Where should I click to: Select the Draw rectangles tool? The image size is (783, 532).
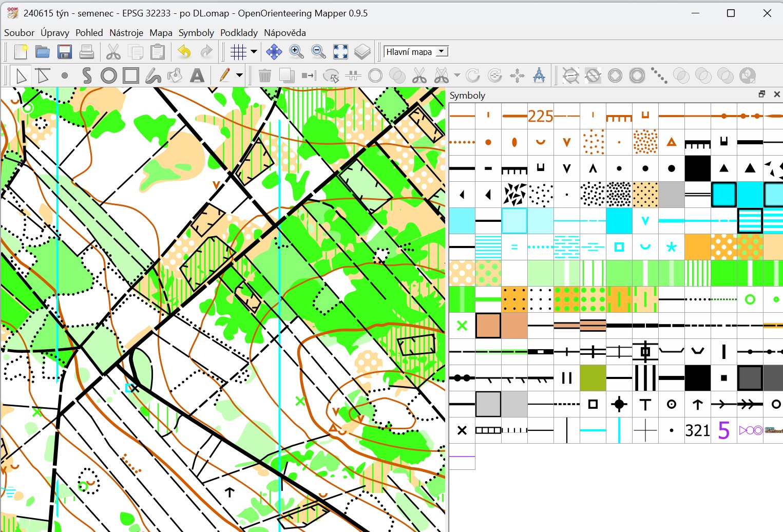(130, 76)
